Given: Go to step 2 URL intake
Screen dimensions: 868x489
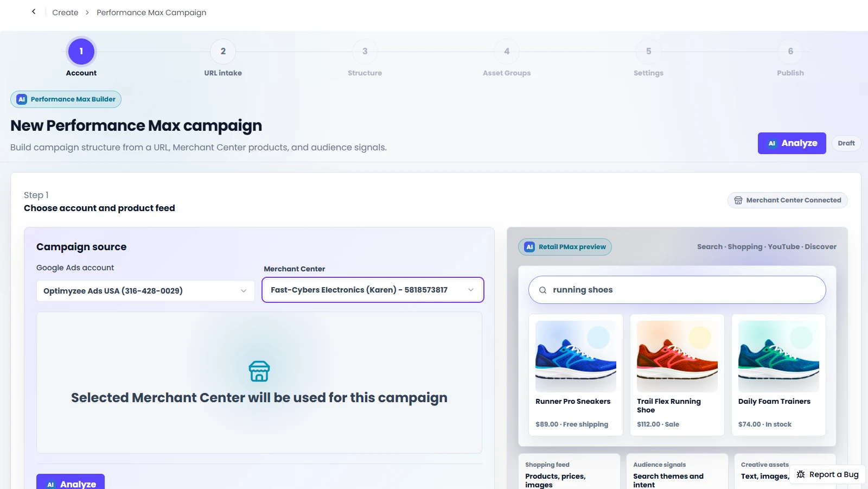Looking at the screenshot, I should tap(223, 52).
